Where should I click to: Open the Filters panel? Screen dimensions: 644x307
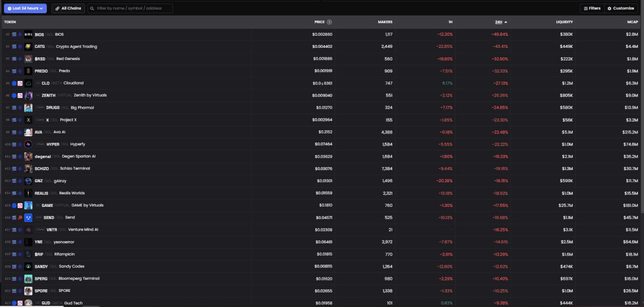(592, 8)
